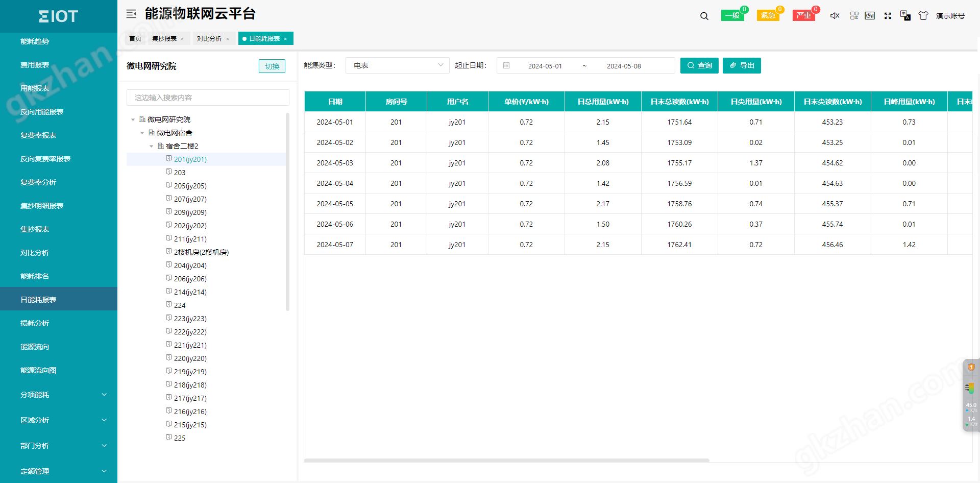
Task: Click the calendar icon in date range
Action: (x=506, y=65)
